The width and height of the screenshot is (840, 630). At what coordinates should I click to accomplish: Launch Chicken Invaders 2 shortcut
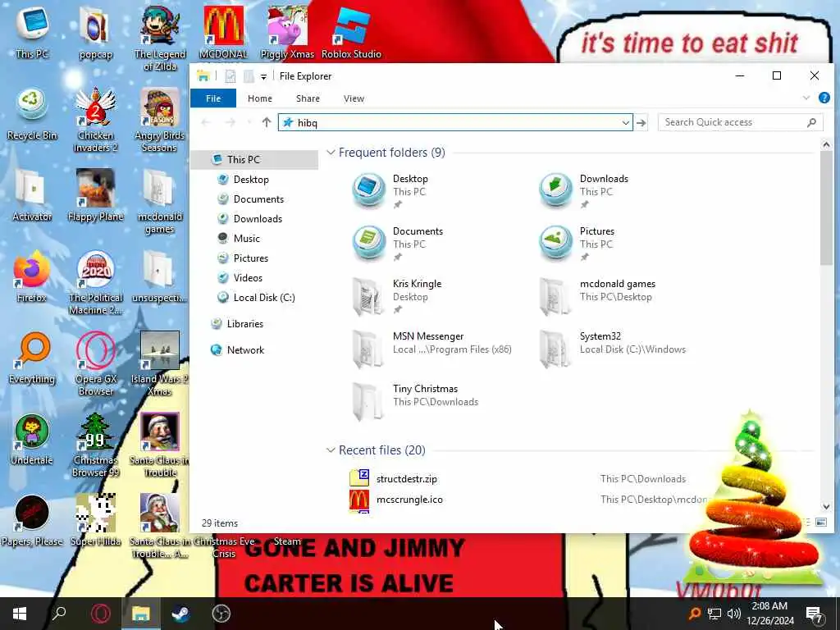click(95, 120)
